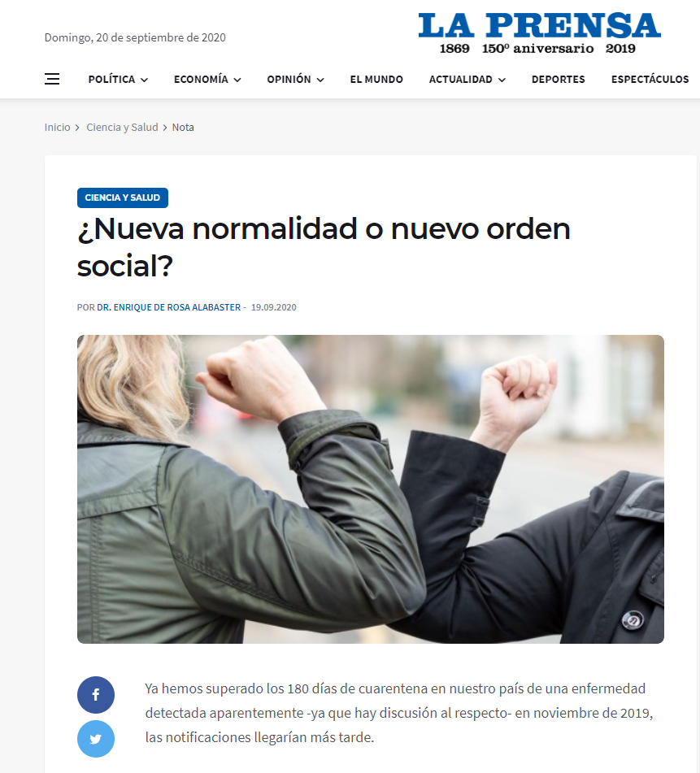Click the article date 19.09.2020
Screen dimensions: 700x773
274,307
